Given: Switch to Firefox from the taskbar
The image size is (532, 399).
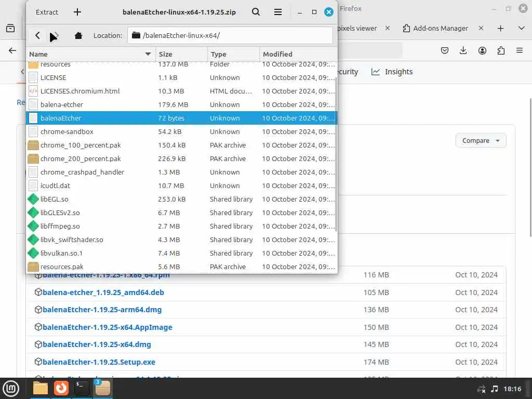Looking at the screenshot, I should click(61, 388).
